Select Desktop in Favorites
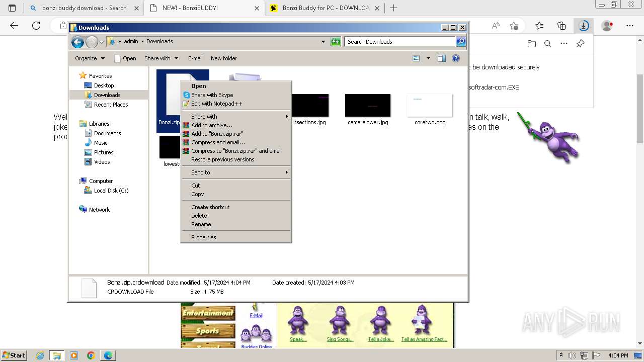This screenshot has width=644, height=362. 104,85
